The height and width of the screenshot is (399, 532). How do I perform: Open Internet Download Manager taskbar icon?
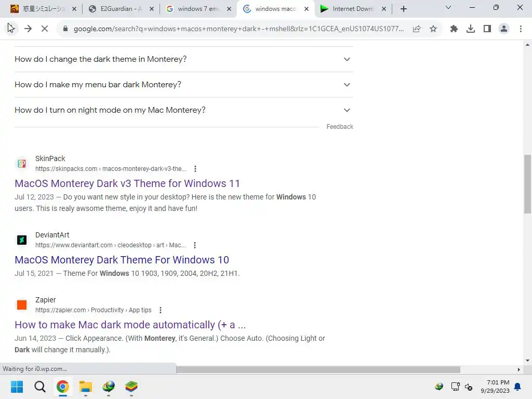coord(109,387)
